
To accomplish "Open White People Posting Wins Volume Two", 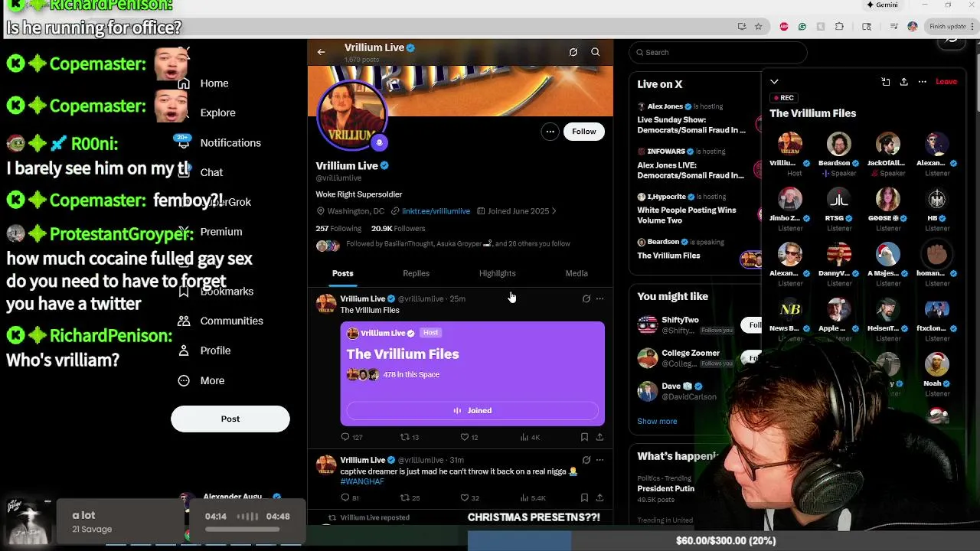I will pyautogui.click(x=687, y=215).
